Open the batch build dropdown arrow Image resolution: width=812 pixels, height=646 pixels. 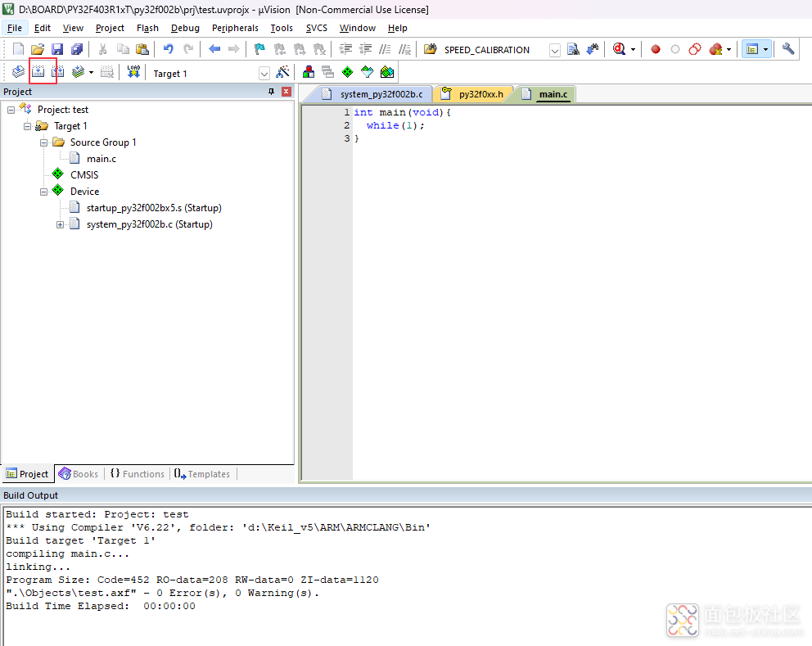pyautogui.click(x=91, y=73)
